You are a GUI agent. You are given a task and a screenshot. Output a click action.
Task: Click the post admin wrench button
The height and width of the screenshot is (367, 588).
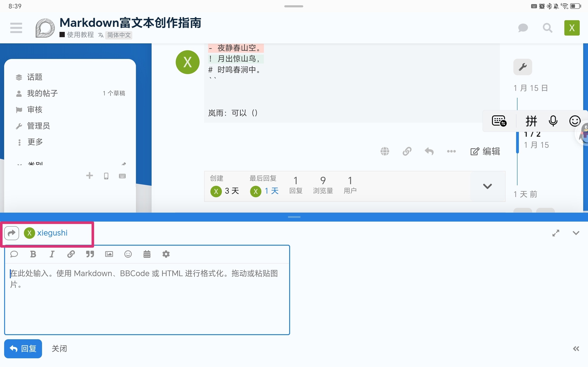(x=522, y=67)
